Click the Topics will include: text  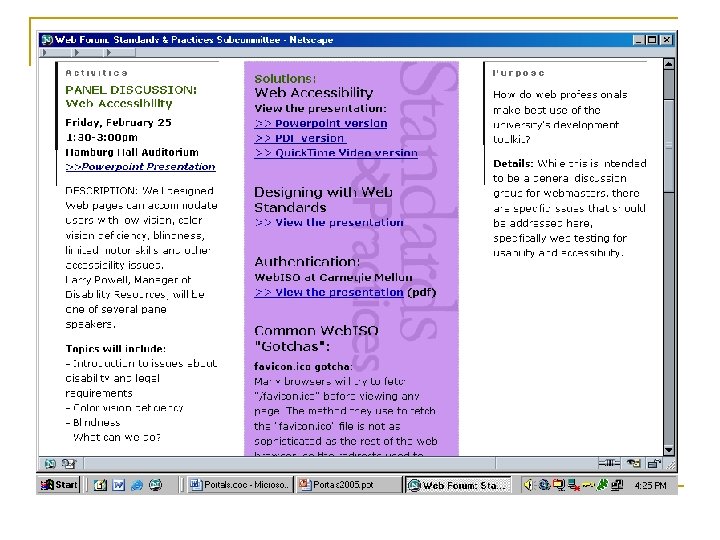[x=116, y=349]
